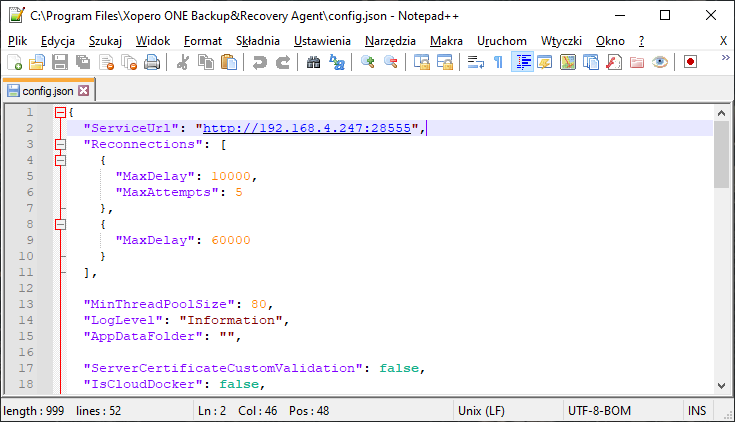Collapse the root brace fold on line 1

point(60,112)
